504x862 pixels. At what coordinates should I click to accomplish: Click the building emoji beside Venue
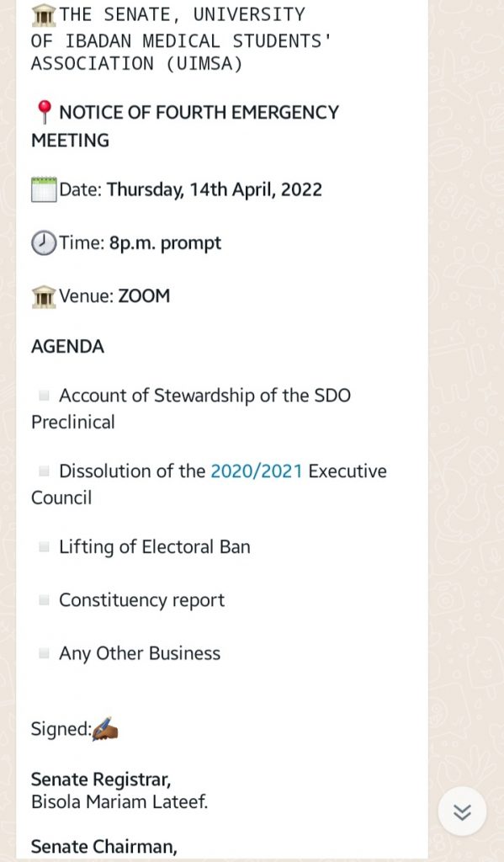[44, 296]
